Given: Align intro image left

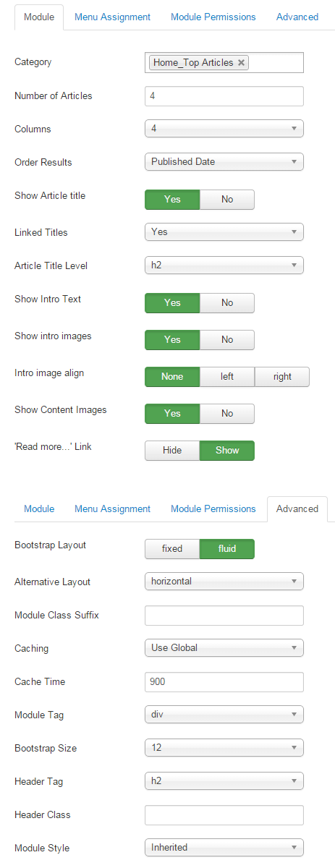Looking at the screenshot, I should 227,376.
